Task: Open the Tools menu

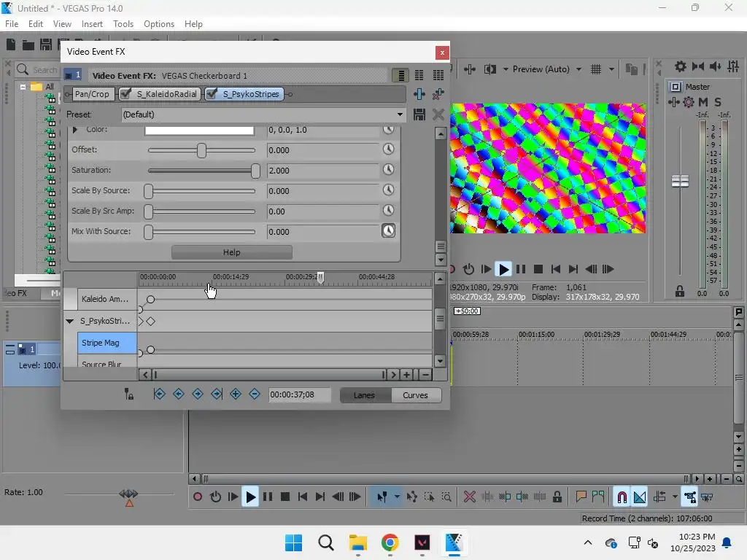Action: tap(123, 24)
